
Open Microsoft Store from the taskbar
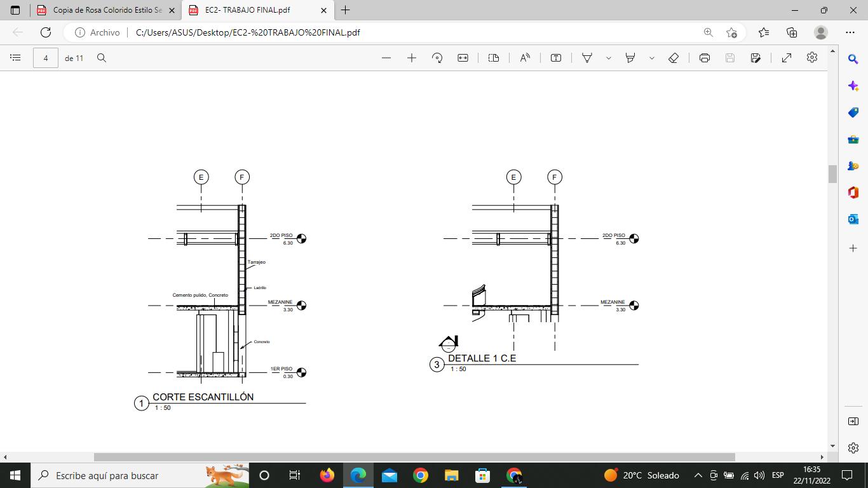click(x=483, y=475)
